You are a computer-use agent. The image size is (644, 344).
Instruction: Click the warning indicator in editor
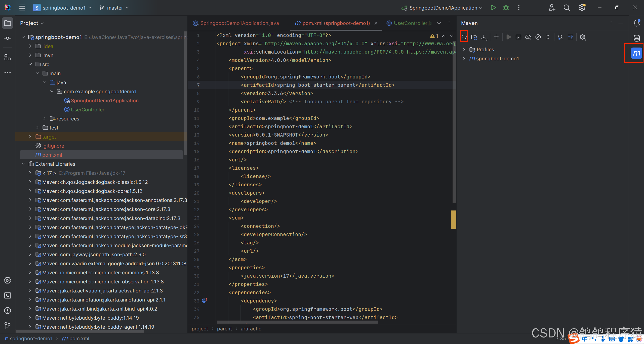(x=434, y=36)
